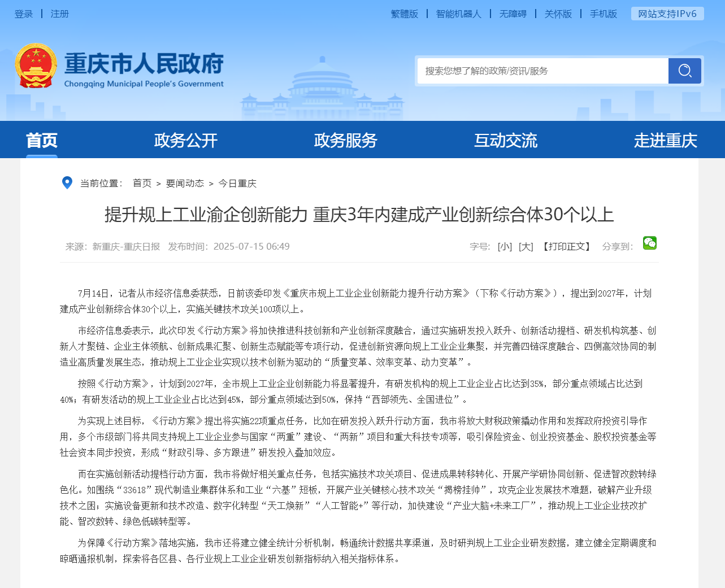The width and height of the screenshot is (725, 588).
Task: Open 手机版 mobile version
Action: [604, 14]
